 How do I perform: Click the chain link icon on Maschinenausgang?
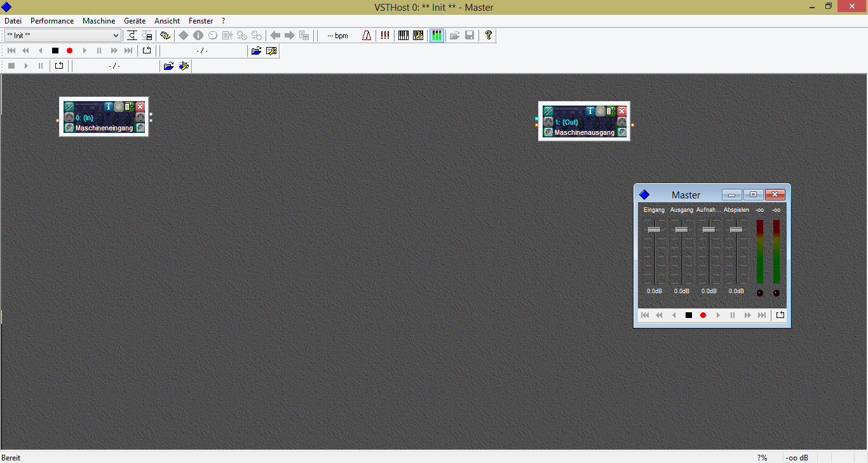(548, 111)
